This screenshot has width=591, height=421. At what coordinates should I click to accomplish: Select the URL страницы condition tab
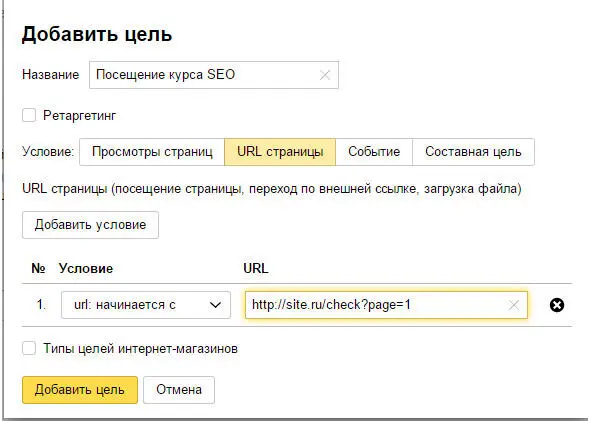[280, 152]
